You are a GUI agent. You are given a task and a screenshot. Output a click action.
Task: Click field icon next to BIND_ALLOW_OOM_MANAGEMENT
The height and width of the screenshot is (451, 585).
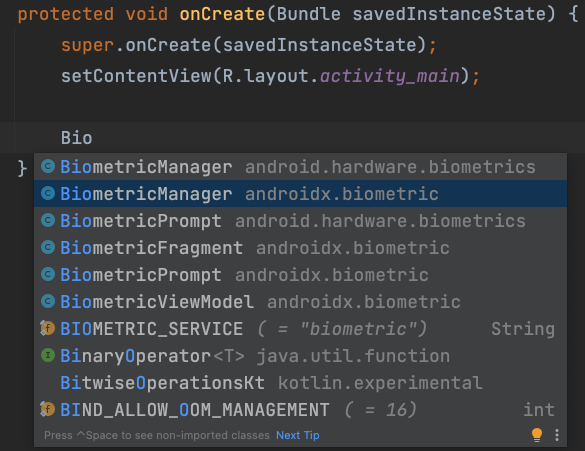(x=47, y=409)
